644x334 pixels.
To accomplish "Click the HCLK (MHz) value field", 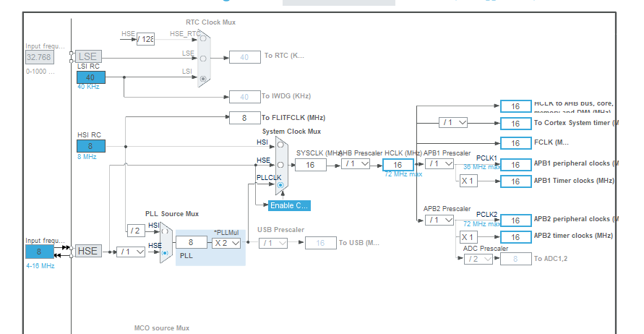I will click(x=398, y=165).
